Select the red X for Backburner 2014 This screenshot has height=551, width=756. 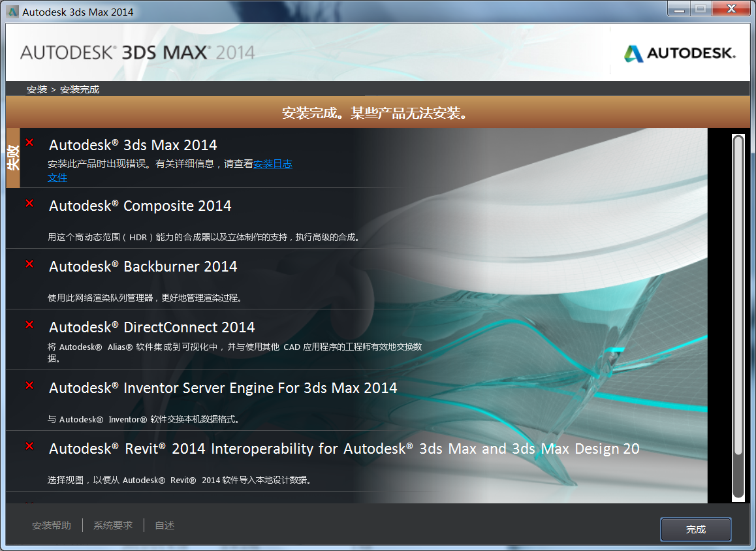point(29,264)
